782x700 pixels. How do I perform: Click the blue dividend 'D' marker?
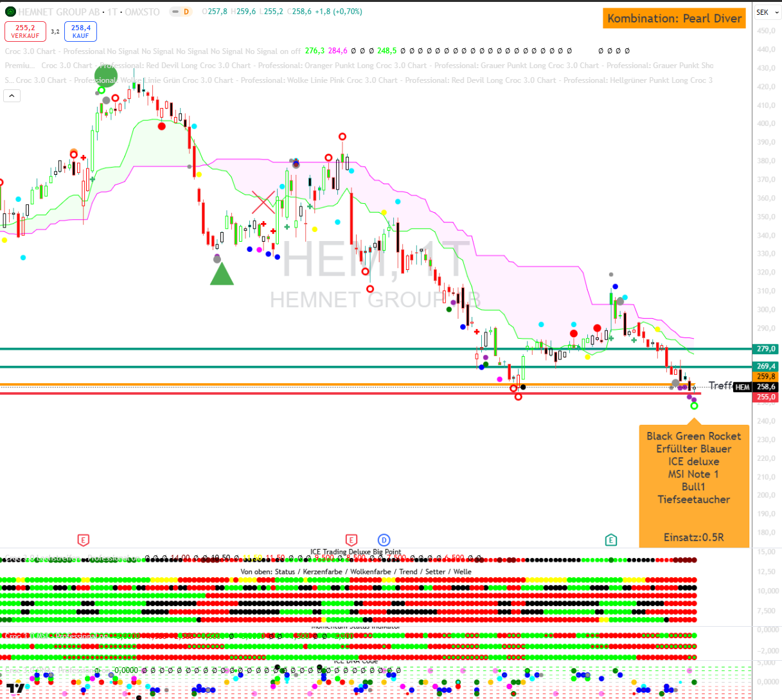click(384, 540)
